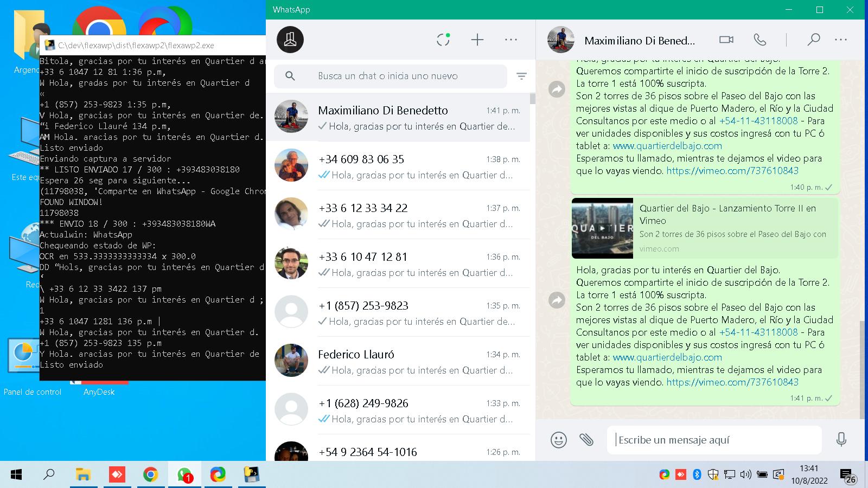Forward the message sent at 1:40 p. m.

tap(557, 89)
